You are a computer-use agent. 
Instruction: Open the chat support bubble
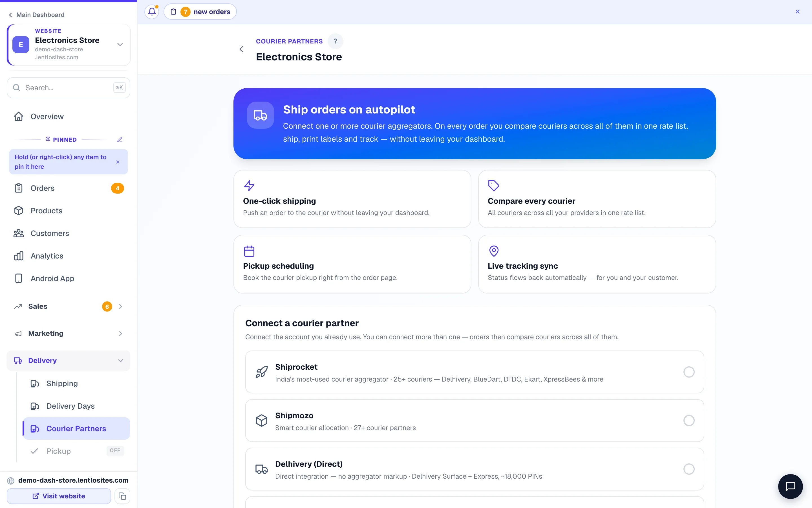pos(790,486)
